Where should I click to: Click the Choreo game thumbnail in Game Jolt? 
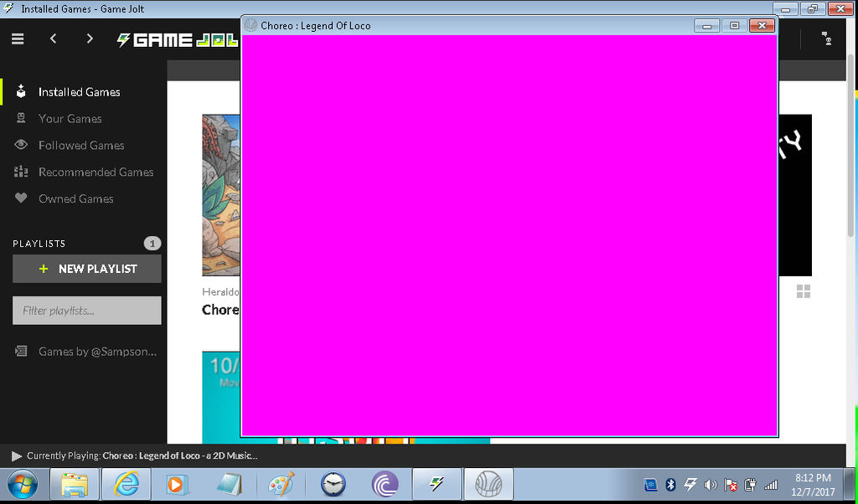(x=221, y=195)
